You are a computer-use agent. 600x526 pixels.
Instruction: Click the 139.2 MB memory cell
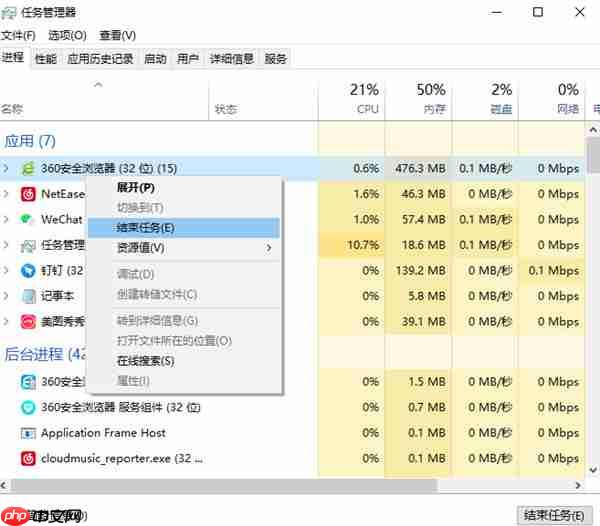pos(420,270)
